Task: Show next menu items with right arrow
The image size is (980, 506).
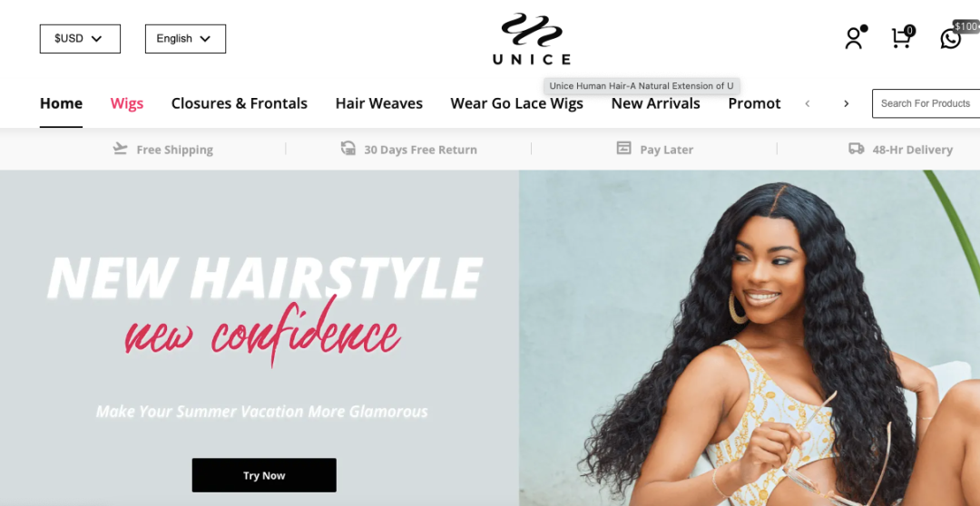Action: 847,103
